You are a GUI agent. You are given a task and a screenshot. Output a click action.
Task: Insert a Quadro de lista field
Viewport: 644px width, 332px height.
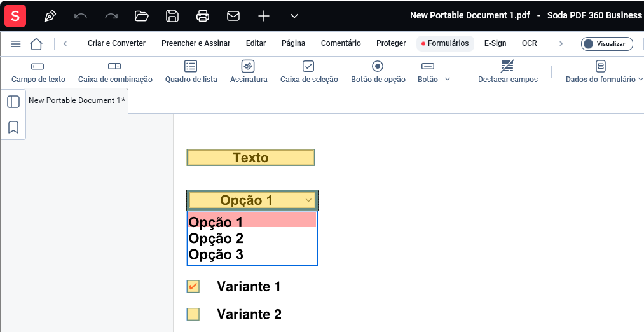[191, 72]
